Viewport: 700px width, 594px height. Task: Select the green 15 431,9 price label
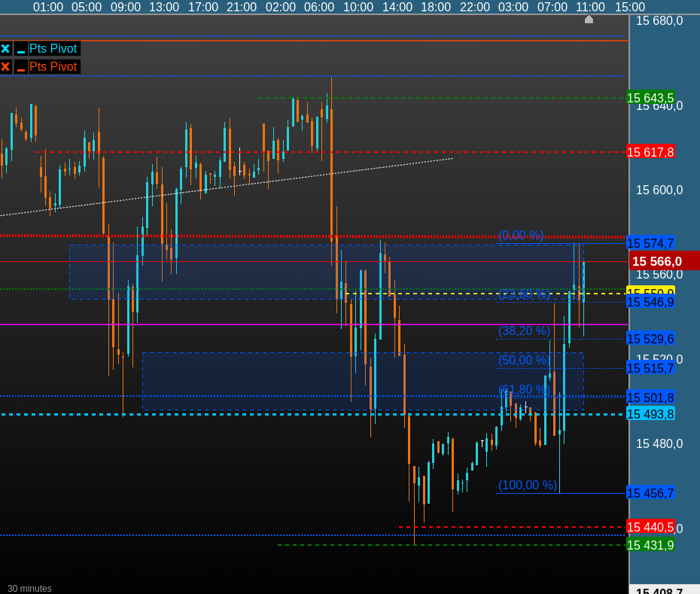[x=650, y=545]
